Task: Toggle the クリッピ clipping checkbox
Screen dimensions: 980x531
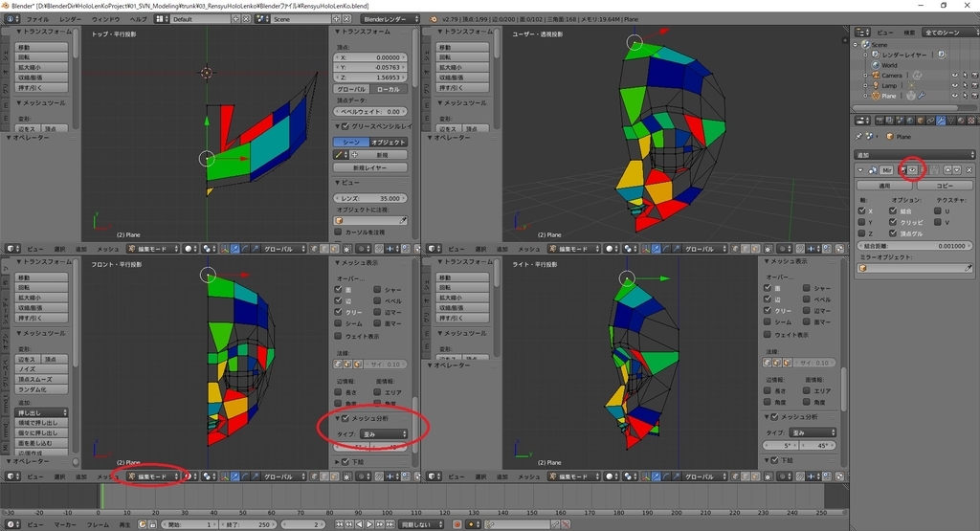Action: point(893,222)
